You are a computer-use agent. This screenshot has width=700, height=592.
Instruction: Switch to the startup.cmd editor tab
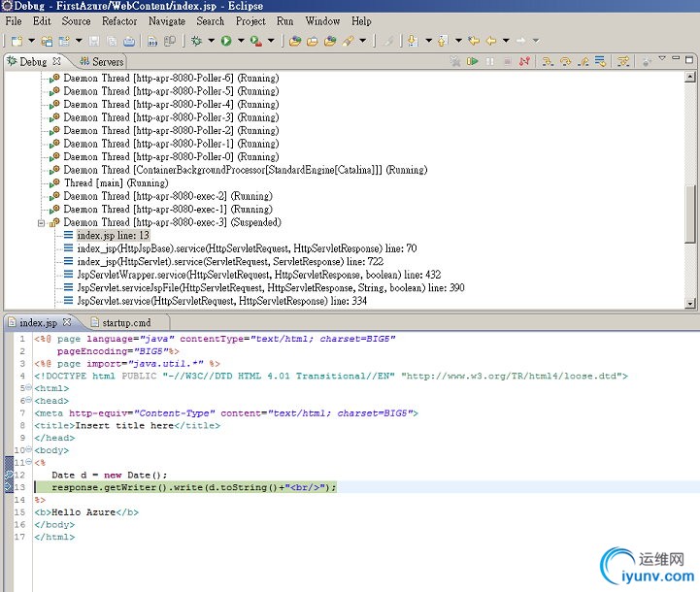coord(126,322)
